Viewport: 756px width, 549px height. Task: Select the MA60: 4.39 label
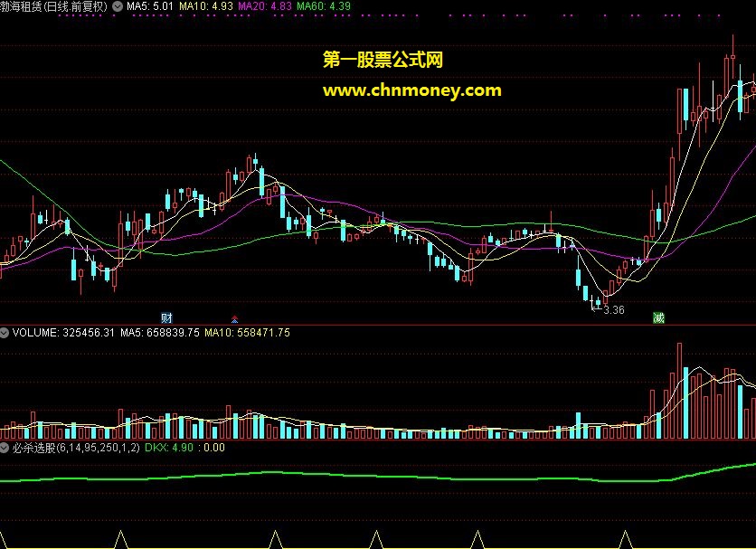(x=324, y=6)
